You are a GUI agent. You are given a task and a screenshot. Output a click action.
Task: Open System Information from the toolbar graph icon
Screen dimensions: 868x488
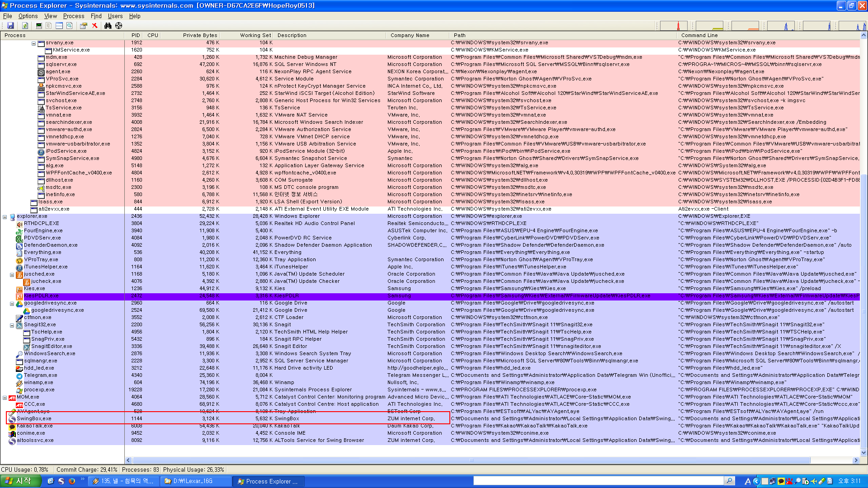coord(39,26)
